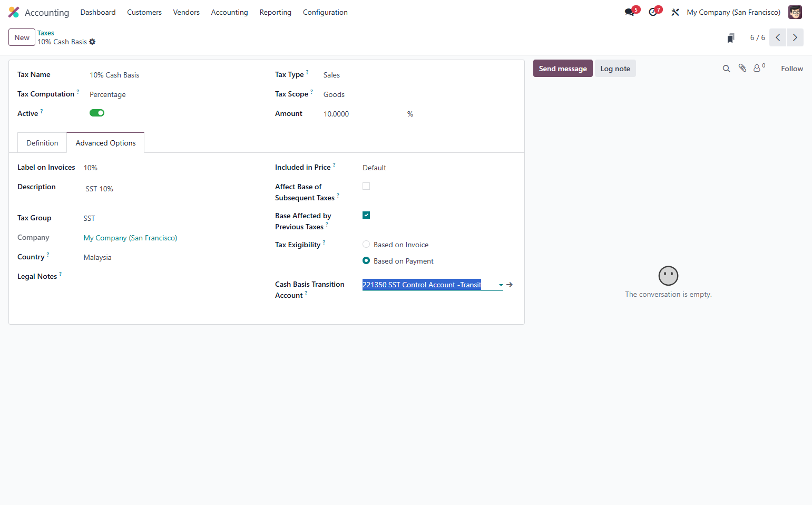Image resolution: width=812 pixels, height=505 pixels.
Task: Open the Taxes breadcrumb link
Action: coord(46,33)
